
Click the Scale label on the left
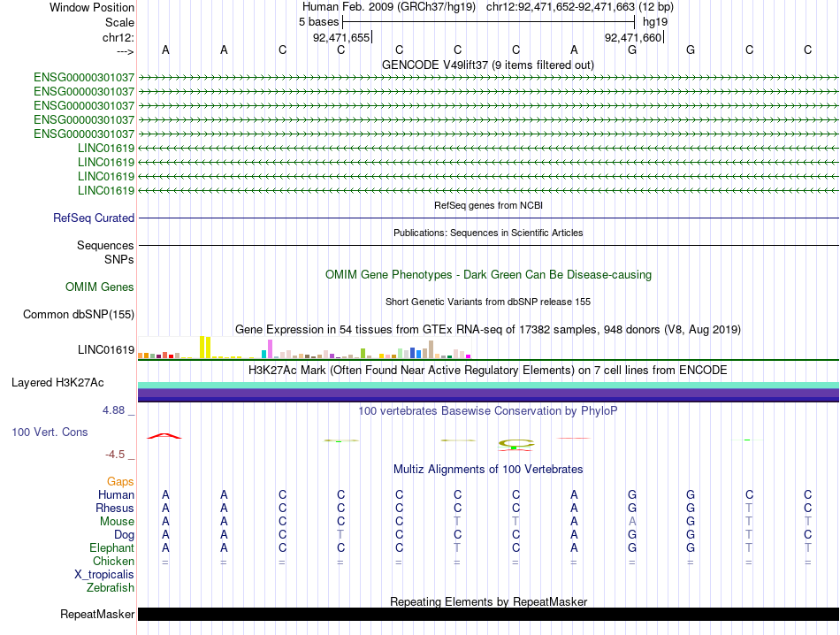pos(119,22)
